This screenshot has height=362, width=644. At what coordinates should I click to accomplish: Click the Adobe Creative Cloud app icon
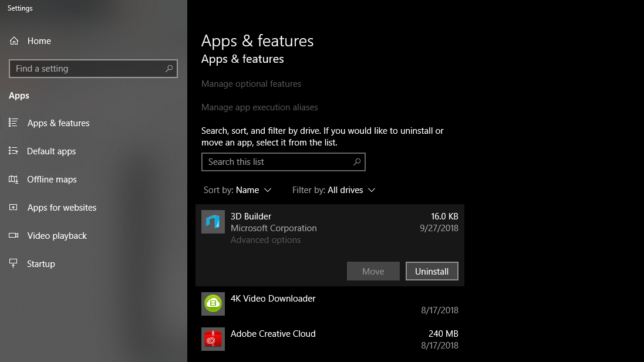[x=213, y=339]
